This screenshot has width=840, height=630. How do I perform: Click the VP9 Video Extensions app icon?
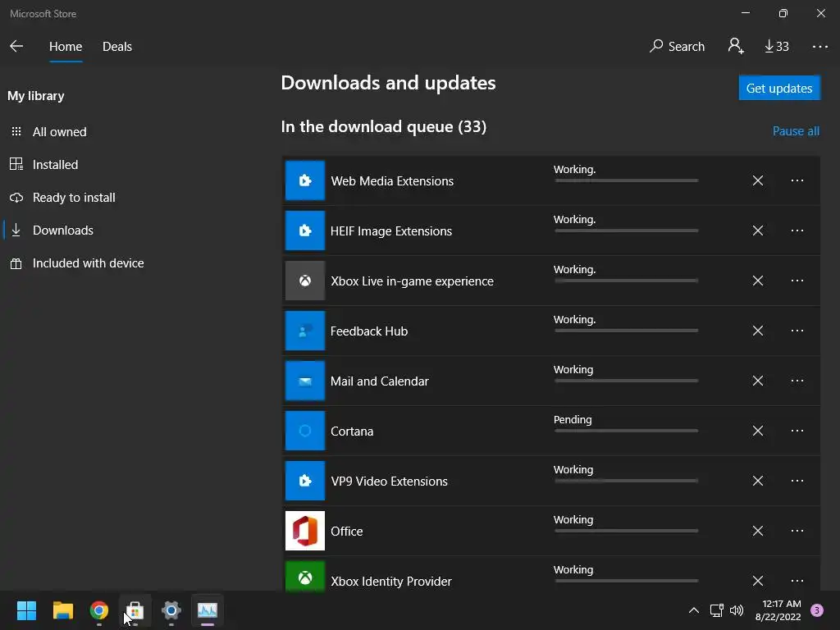pyautogui.click(x=305, y=481)
